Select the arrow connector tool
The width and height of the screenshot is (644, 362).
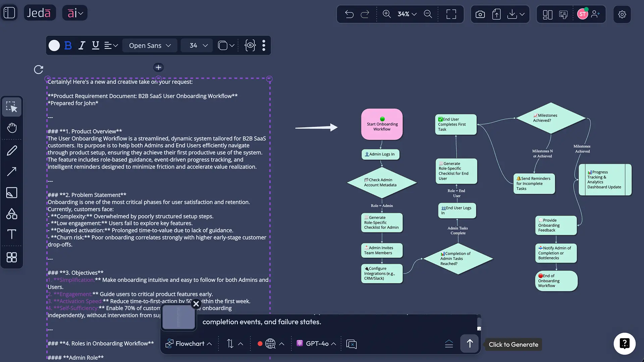(12, 172)
